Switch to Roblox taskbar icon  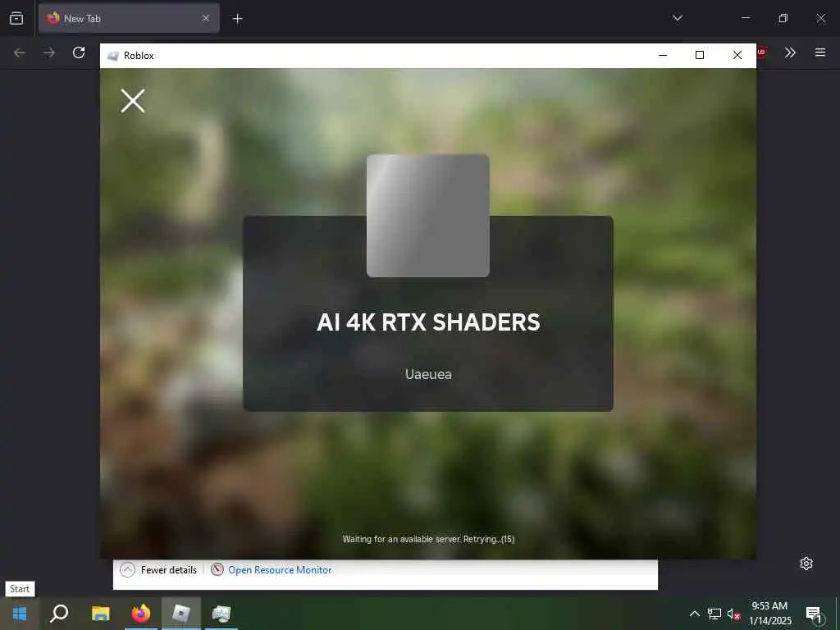pos(181,614)
